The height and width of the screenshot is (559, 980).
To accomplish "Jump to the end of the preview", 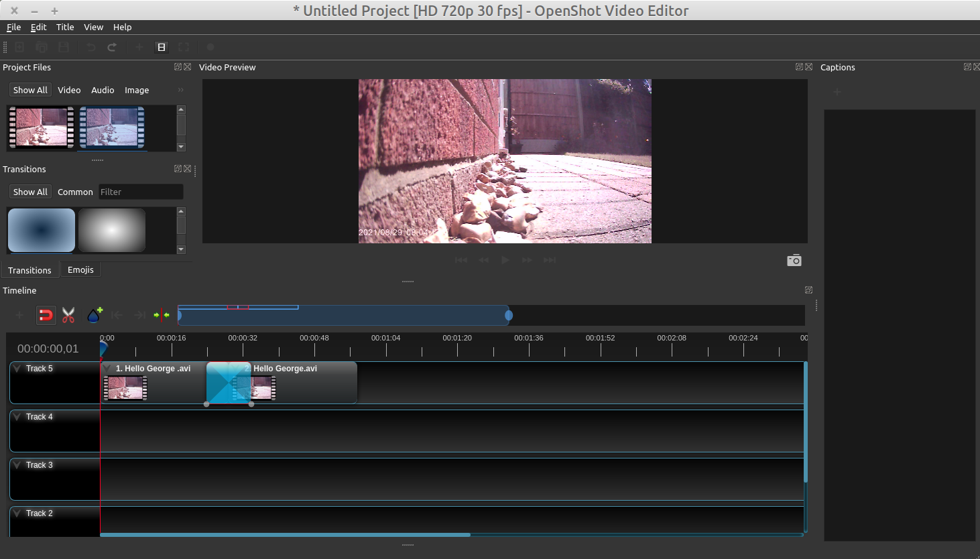I will click(x=550, y=260).
